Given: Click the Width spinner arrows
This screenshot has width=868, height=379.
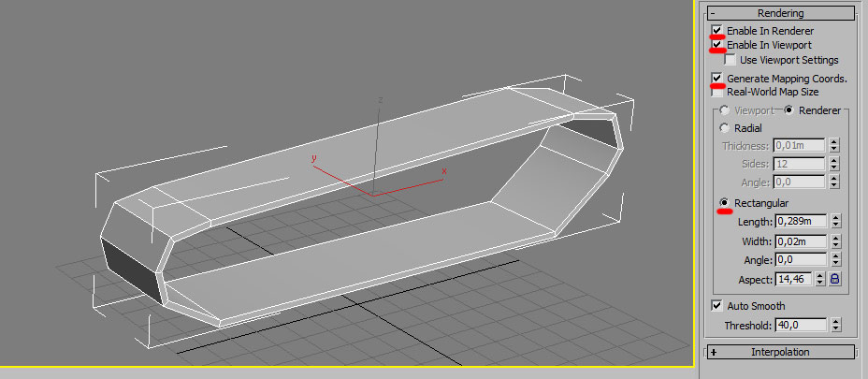Looking at the screenshot, I should tap(834, 241).
